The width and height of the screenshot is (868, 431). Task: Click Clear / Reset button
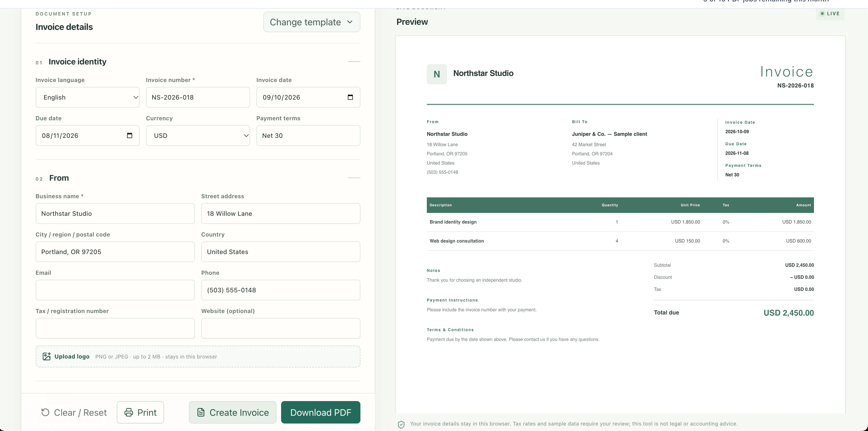pyautogui.click(x=74, y=413)
